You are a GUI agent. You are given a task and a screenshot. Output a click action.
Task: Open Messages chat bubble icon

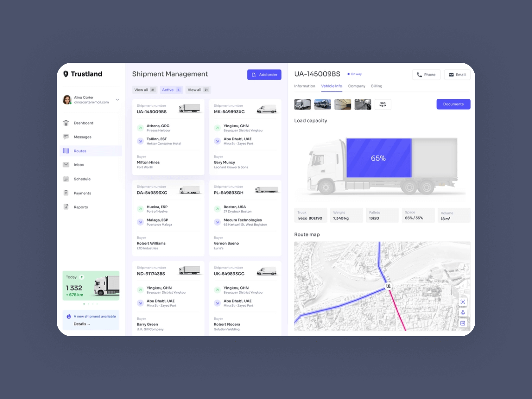coord(66,137)
